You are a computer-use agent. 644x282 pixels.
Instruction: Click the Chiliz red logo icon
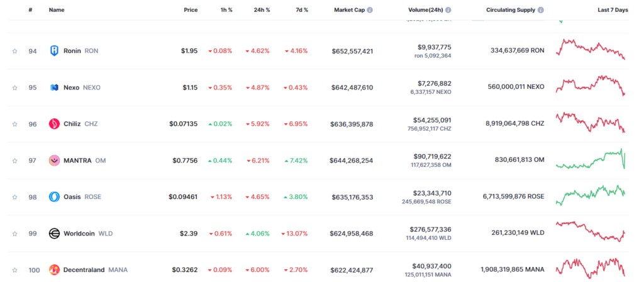coord(54,124)
